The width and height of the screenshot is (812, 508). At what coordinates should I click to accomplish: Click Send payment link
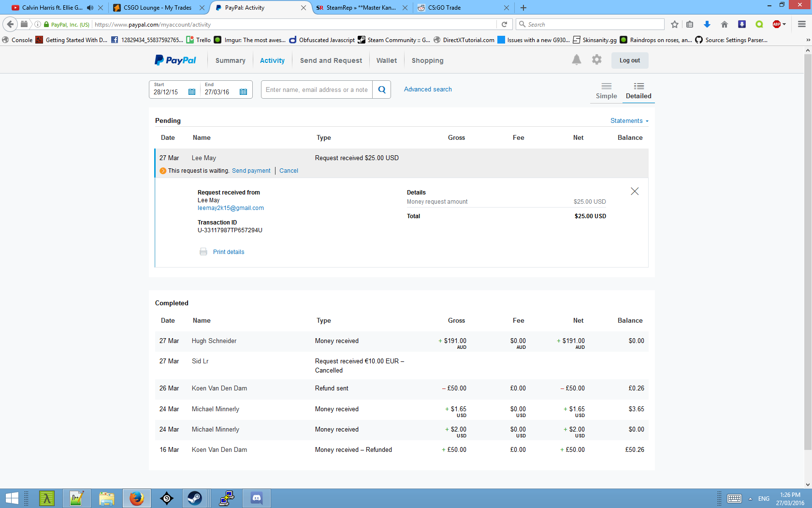tap(251, 171)
